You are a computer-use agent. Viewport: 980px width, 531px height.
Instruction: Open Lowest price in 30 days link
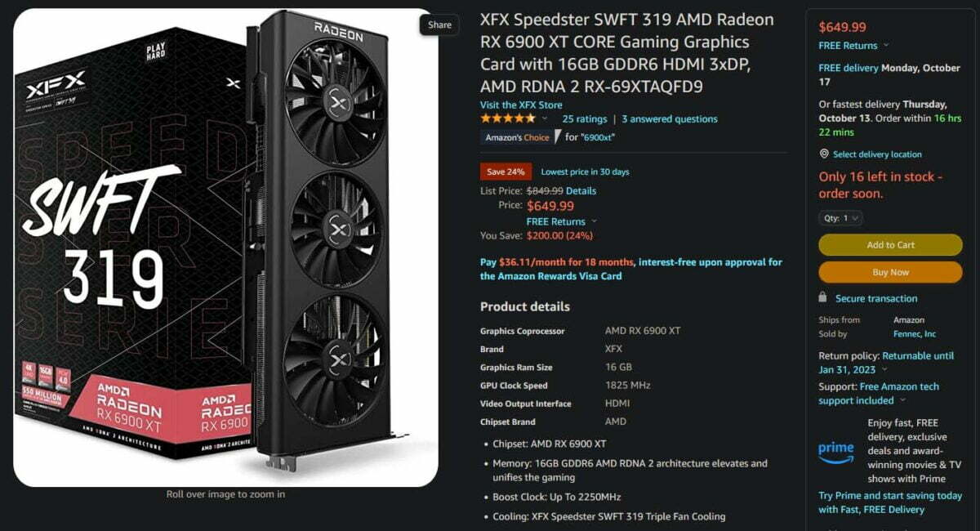point(585,172)
